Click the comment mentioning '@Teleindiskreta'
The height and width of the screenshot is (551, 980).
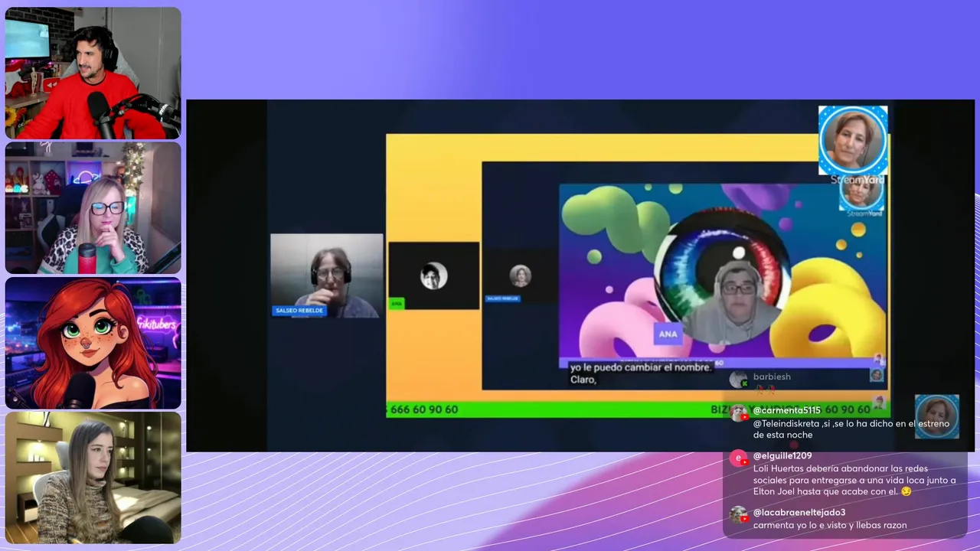click(851, 429)
